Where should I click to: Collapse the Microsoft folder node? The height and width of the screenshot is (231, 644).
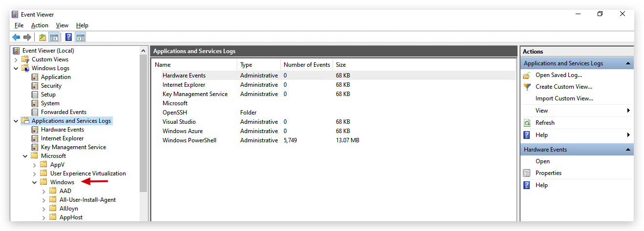pyautogui.click(x=25, y=156)
